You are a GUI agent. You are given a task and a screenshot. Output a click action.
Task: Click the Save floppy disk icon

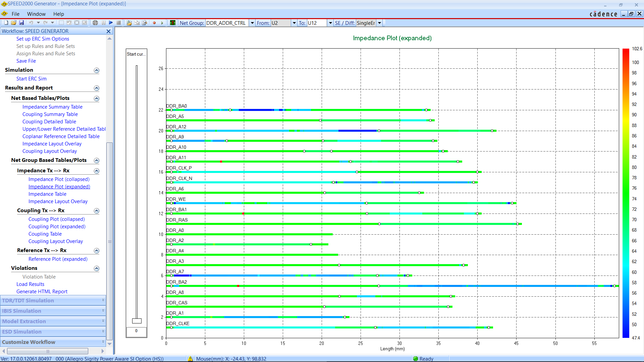coord(21,23)
